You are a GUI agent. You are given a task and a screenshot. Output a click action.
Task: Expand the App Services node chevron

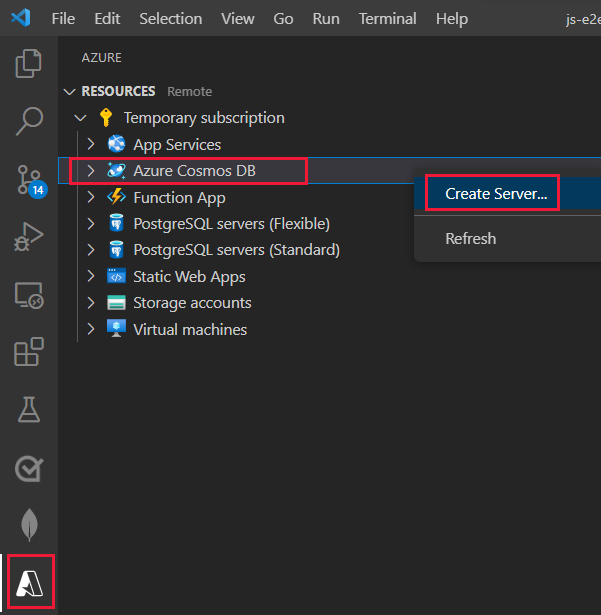pos(91,144)
